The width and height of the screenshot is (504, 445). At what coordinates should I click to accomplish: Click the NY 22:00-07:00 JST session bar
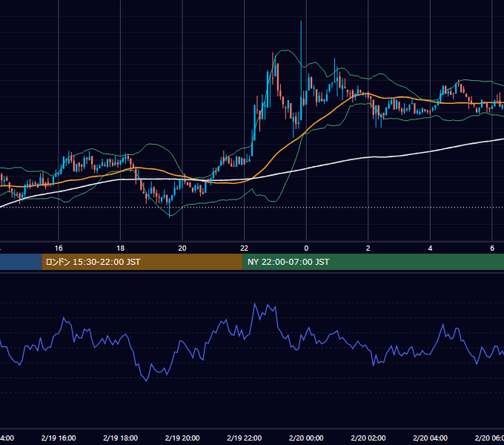pyautogui.click(x=373, y=262)
